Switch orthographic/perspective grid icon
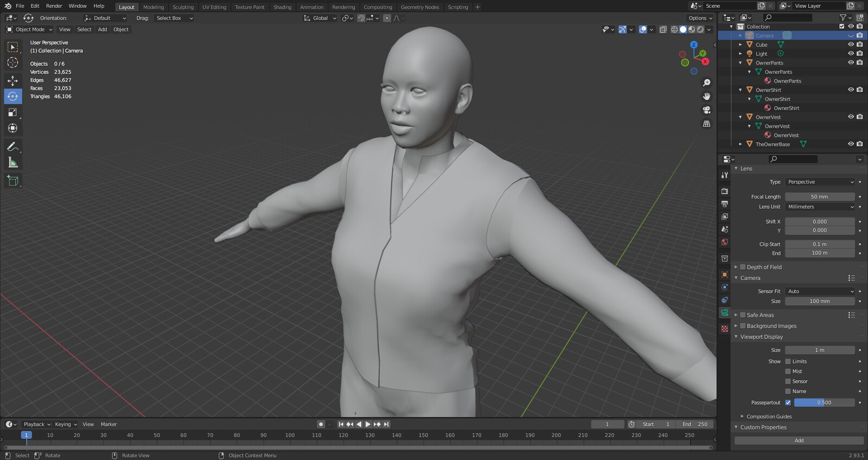The width and height of the screenshot is (868, 460). [706, 124]
